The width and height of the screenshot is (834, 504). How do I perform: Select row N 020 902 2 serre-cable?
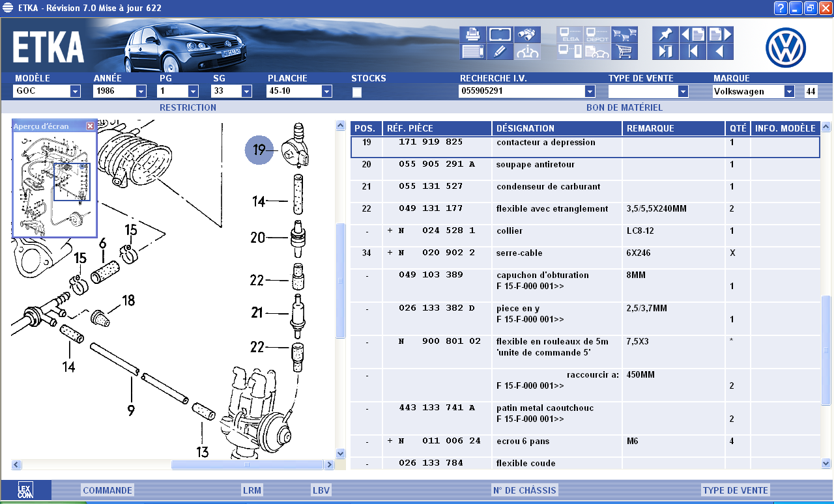585,258
